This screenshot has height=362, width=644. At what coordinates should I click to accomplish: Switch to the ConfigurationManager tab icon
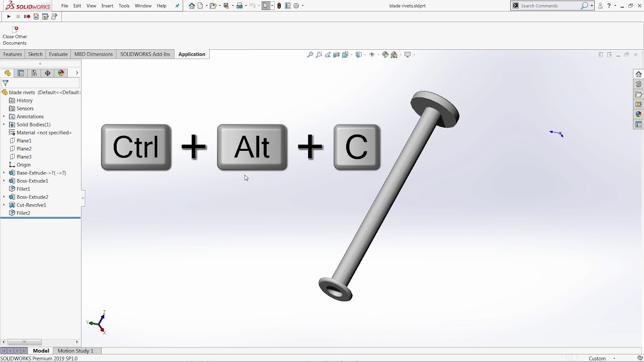(x=34, y=73)
